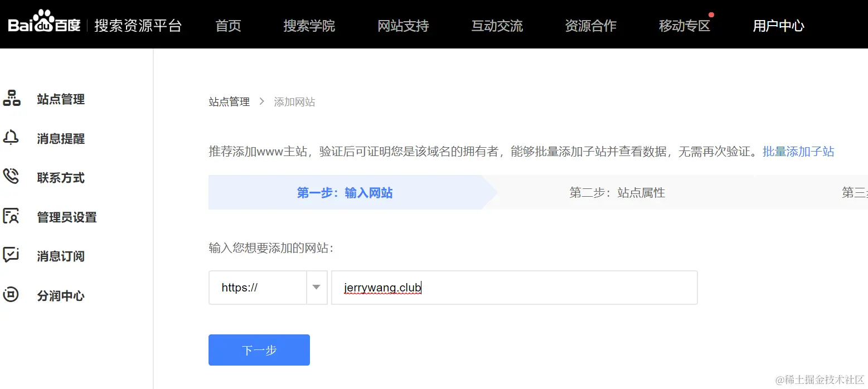Open 消息提醒 in the sidebar
Screen dimensions: 868x389
[x=61, y=139]
